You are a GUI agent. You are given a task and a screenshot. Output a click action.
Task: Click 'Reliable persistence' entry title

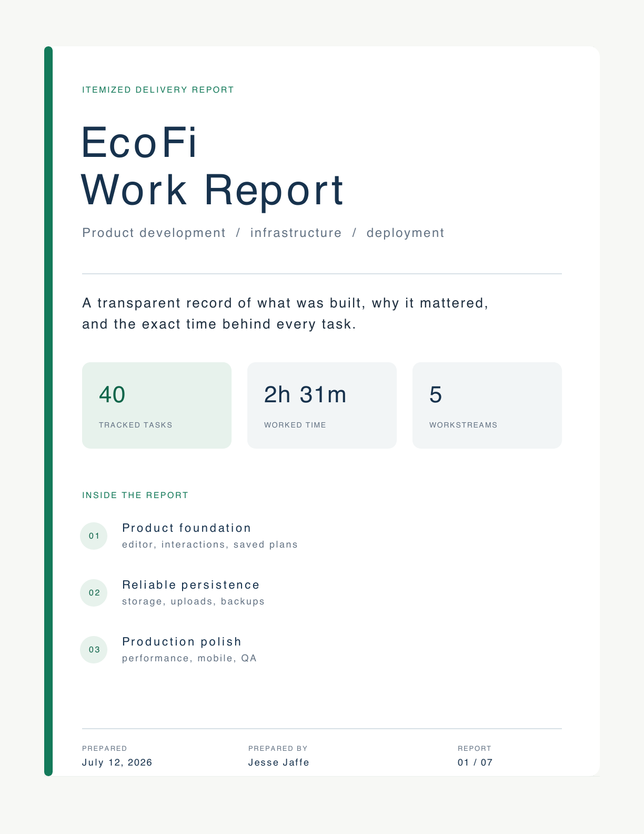pos(191,585)
